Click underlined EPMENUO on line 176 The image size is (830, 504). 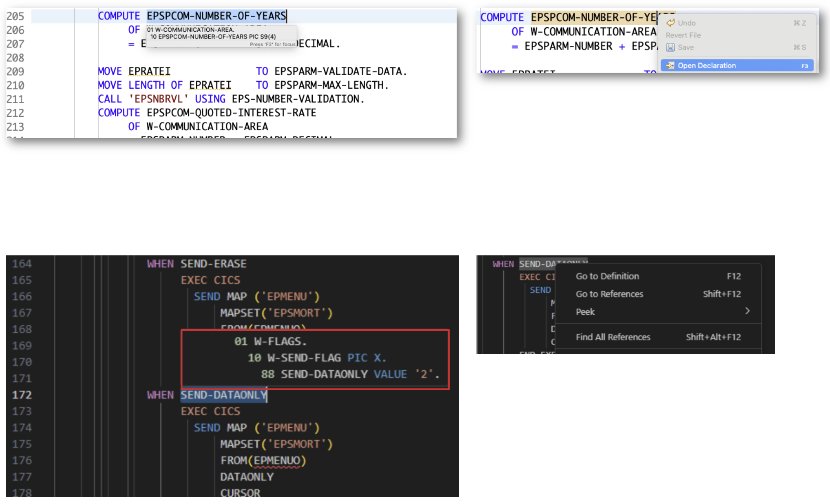pos(277,461)
